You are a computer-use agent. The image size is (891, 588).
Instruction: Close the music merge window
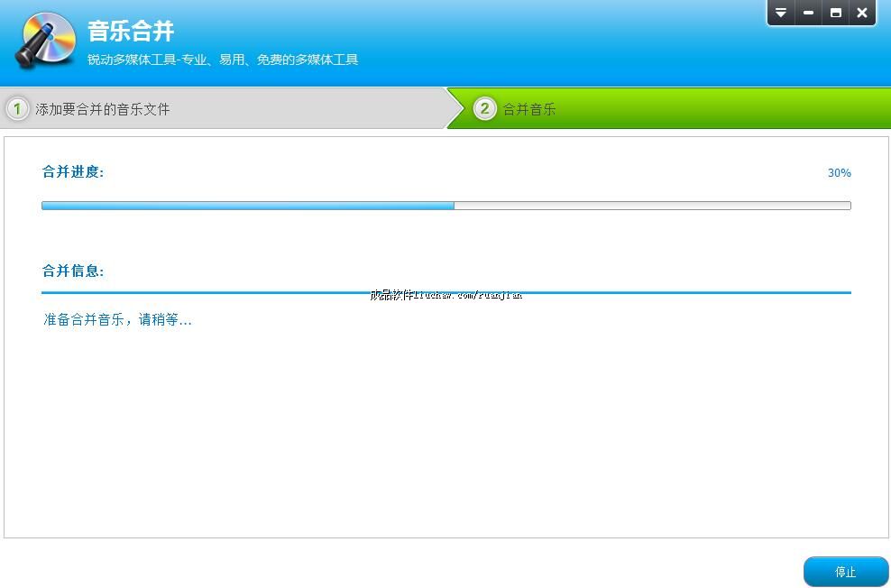[862, 13]
